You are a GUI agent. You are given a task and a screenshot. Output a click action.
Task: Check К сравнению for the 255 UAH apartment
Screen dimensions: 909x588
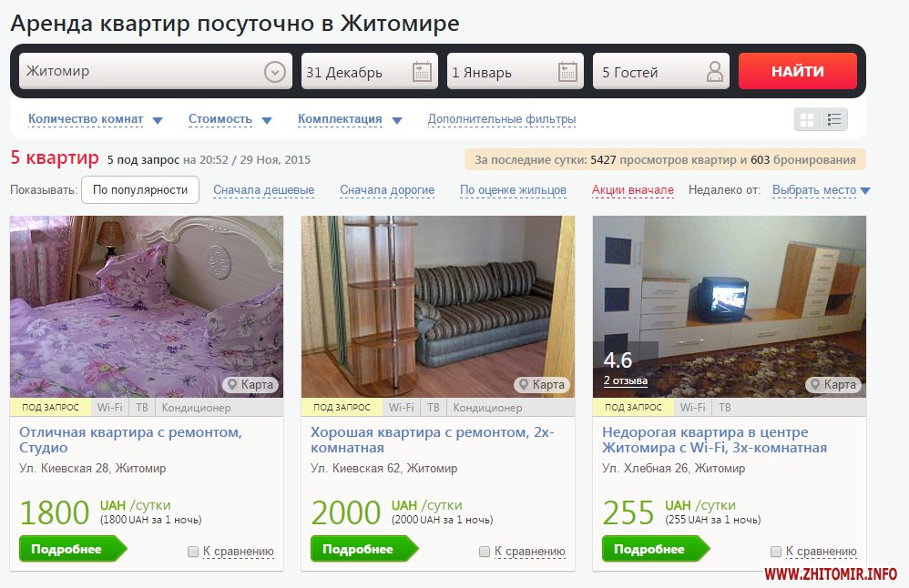776,552
